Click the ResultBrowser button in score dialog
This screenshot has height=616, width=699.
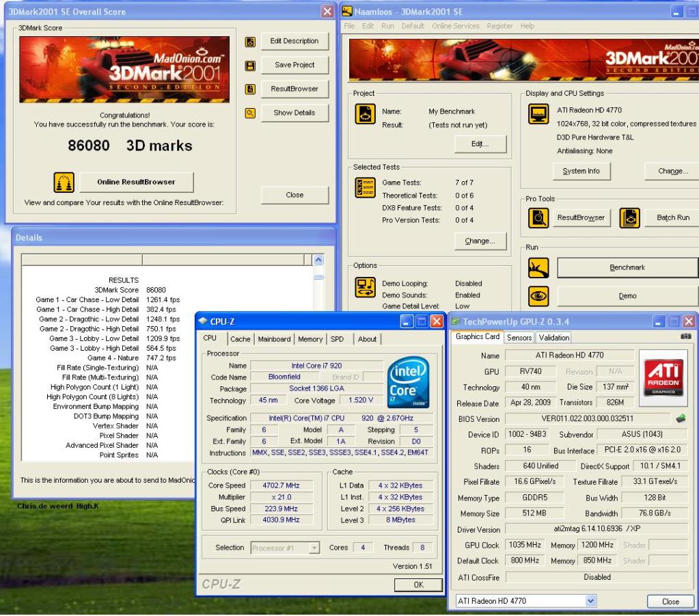click(294, 89)
